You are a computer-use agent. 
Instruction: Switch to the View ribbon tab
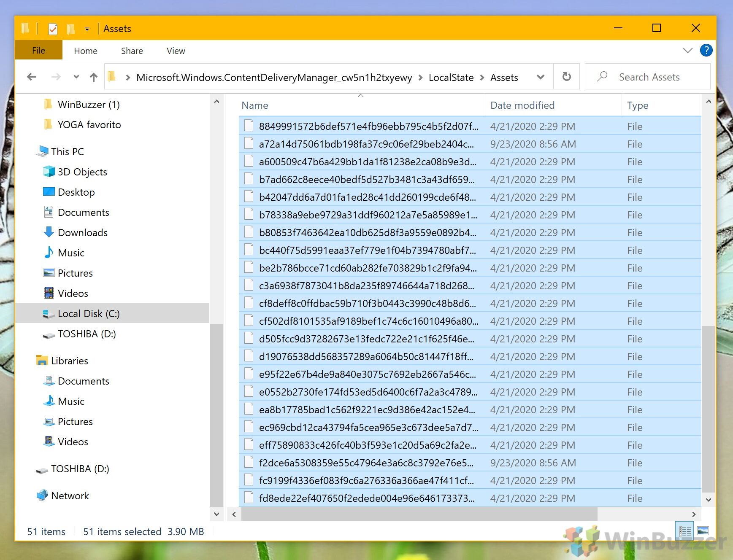[x=176, y=51]
